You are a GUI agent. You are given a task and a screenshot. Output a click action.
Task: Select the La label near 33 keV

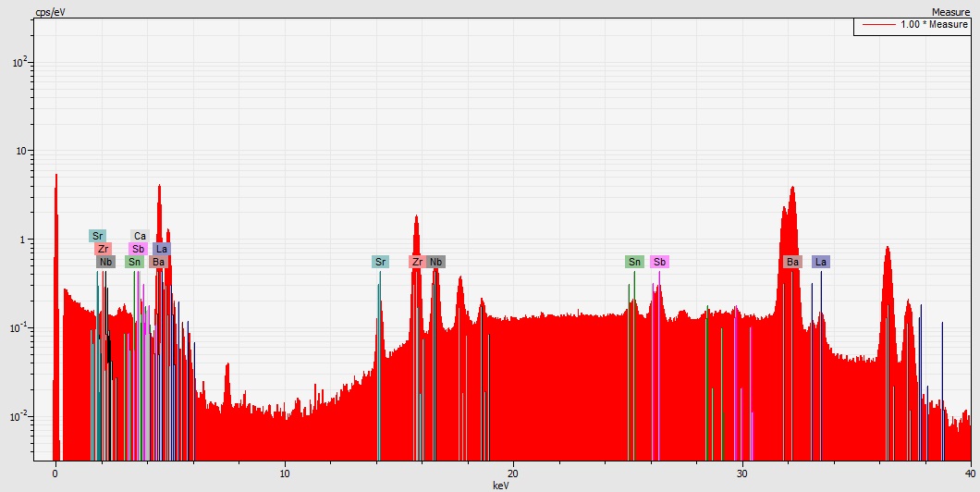pyautogui.click(x=821, y=262)
